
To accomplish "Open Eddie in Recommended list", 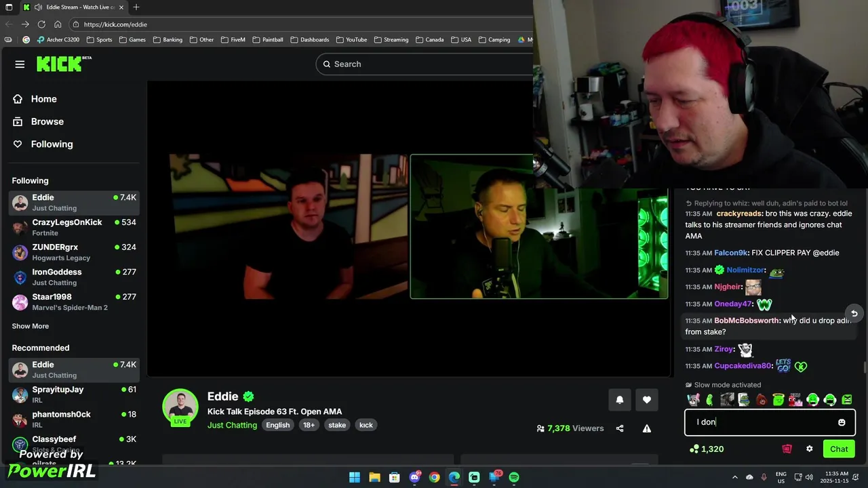I will coord(74,369).
